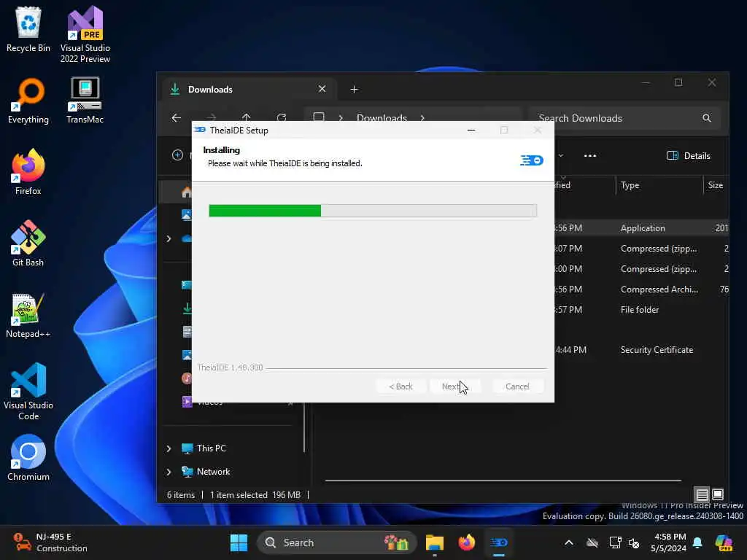Open the Recycle Bin desktop icon
The height and width of the screenshot is (560, 747).
[x=28, y=29]
